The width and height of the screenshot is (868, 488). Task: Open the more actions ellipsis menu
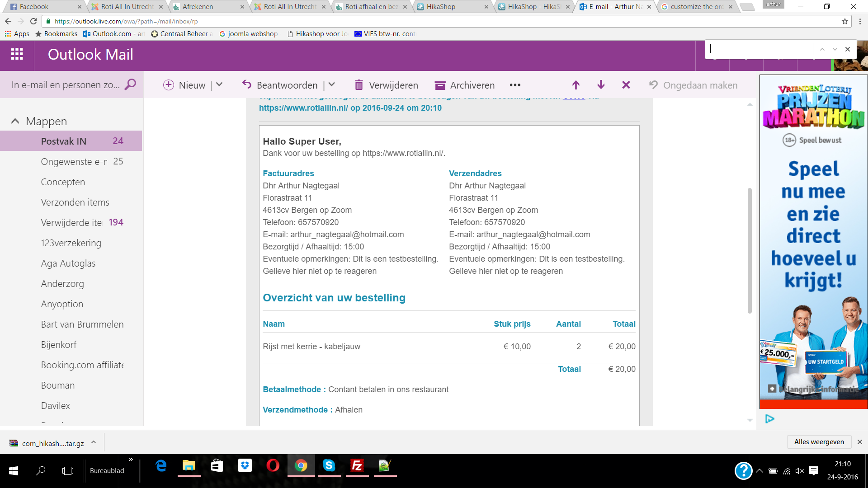515,85
